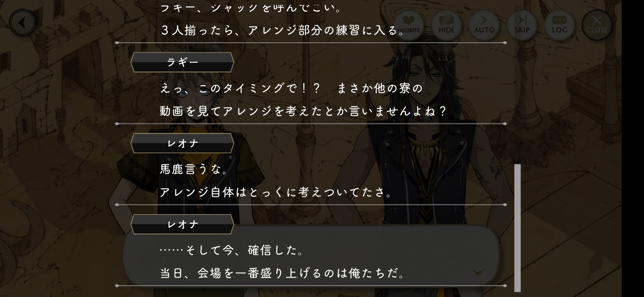Close the log with the CLOSE button

click(597, 25)
